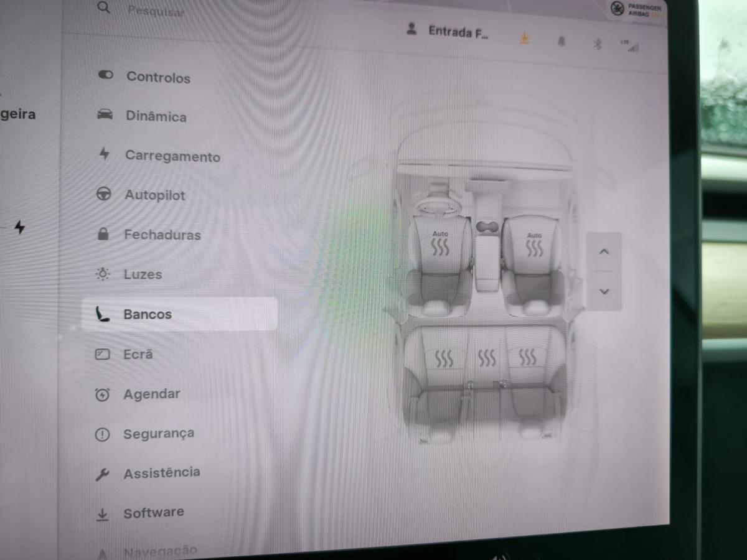Open the Assistência section
This screenshot has height=560, width=747.
coord(148,473)
